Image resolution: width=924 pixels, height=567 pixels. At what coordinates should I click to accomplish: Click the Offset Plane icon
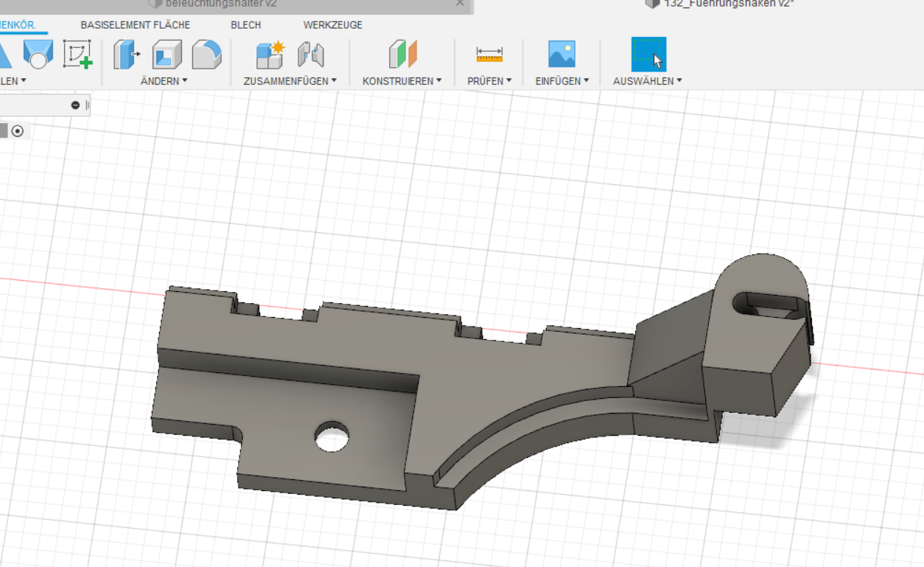click(402, 55)
